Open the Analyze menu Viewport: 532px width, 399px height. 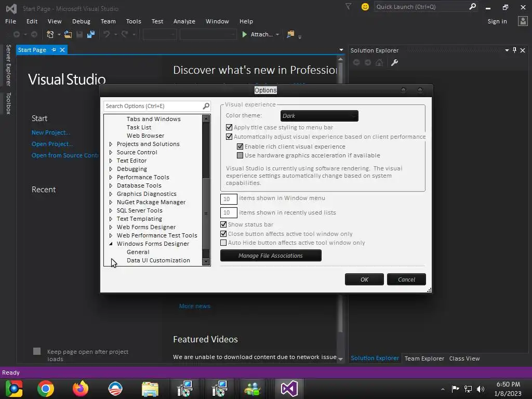(x=184, y=21)
